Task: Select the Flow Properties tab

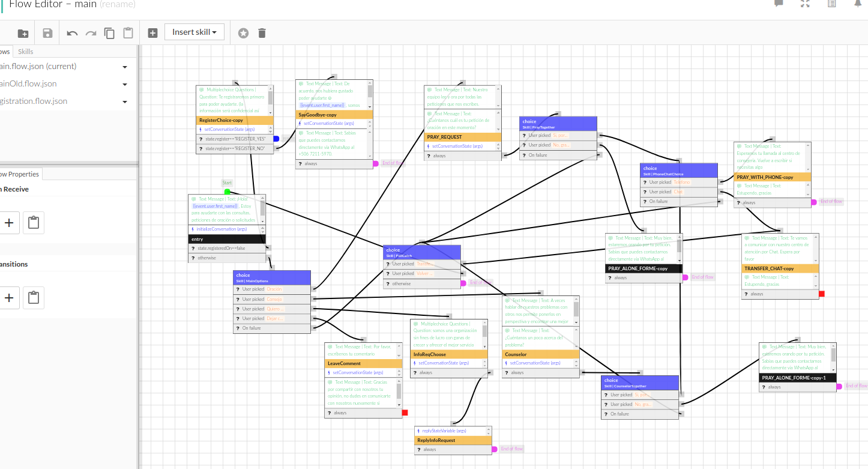Action: click(x=20, y=174)
